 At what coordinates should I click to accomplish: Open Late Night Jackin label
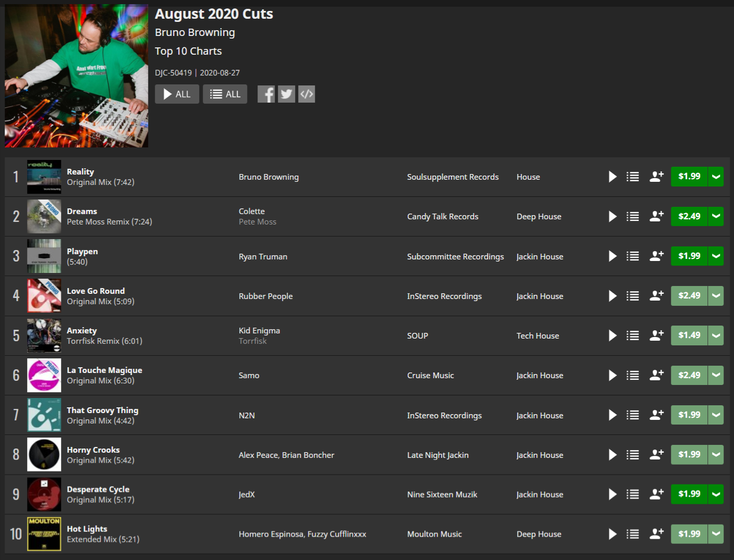coord(438,455)
